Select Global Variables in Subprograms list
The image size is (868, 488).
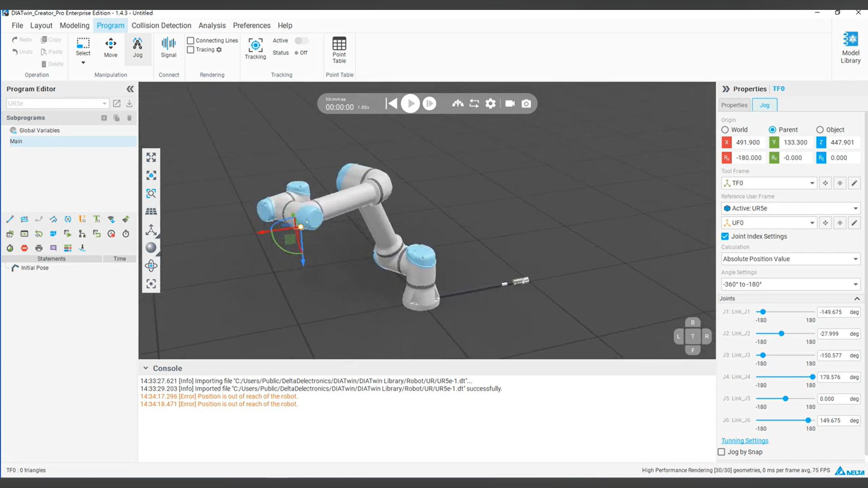tap(39, 131)
